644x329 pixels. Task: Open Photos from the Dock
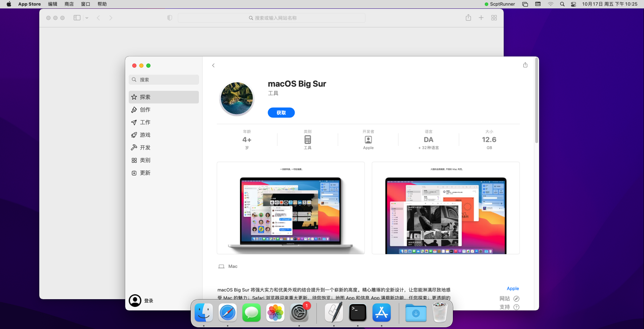pyautogui.click(x=275, y=313)
